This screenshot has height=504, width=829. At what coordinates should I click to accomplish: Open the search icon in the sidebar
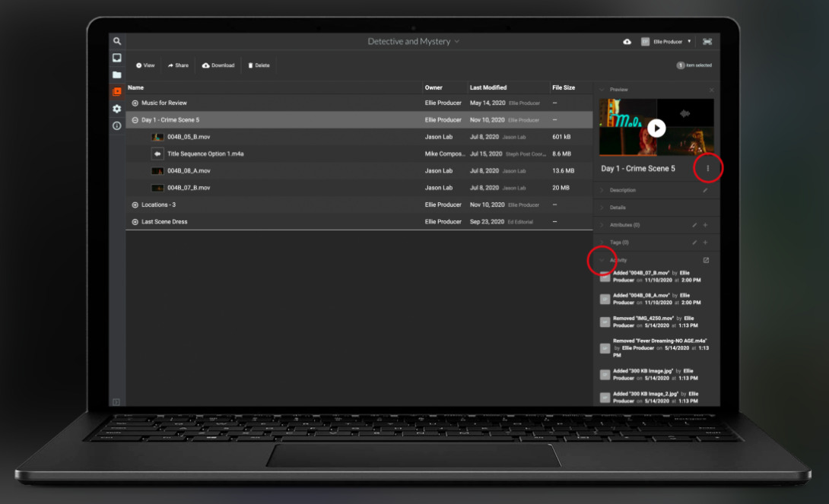pyautogui.click(x=117, y=41)
